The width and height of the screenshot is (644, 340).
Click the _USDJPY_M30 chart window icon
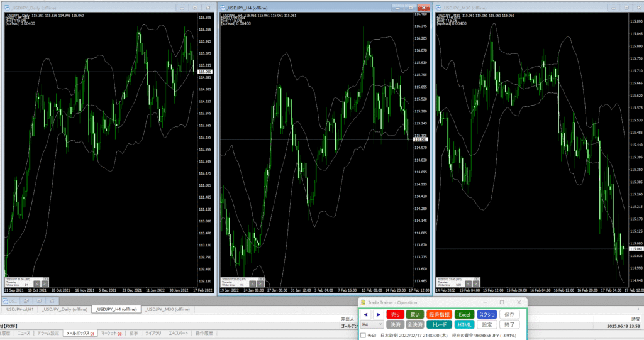point(438,8)
